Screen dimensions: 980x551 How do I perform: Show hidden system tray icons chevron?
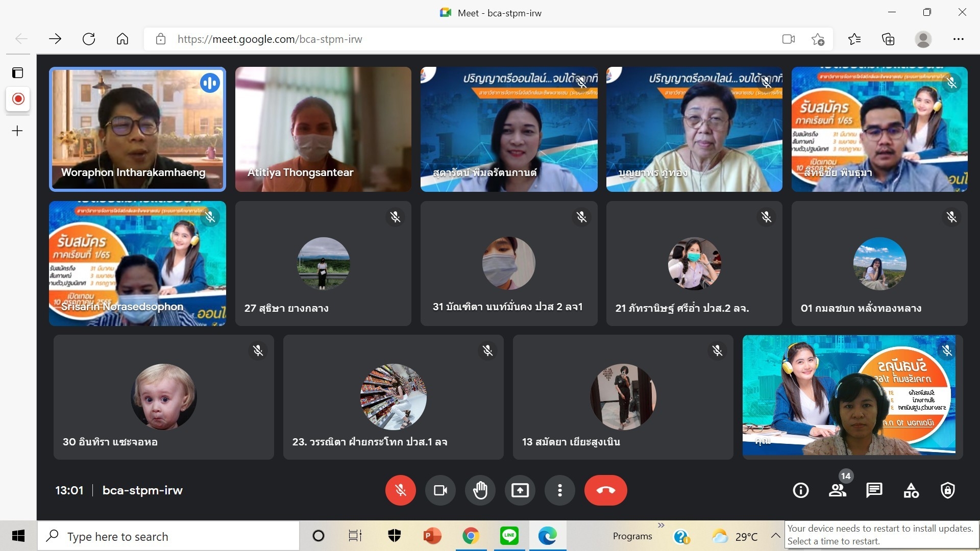tap(775, 536)
